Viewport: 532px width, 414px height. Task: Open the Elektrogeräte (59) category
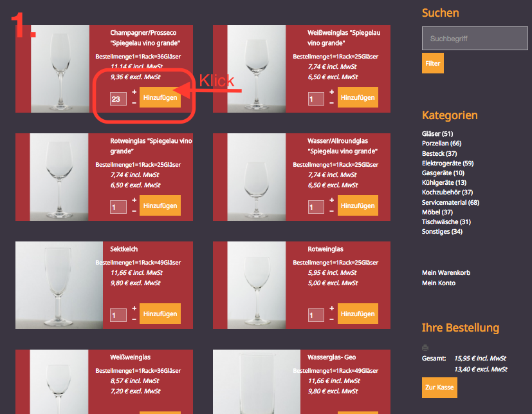[448, 164]
